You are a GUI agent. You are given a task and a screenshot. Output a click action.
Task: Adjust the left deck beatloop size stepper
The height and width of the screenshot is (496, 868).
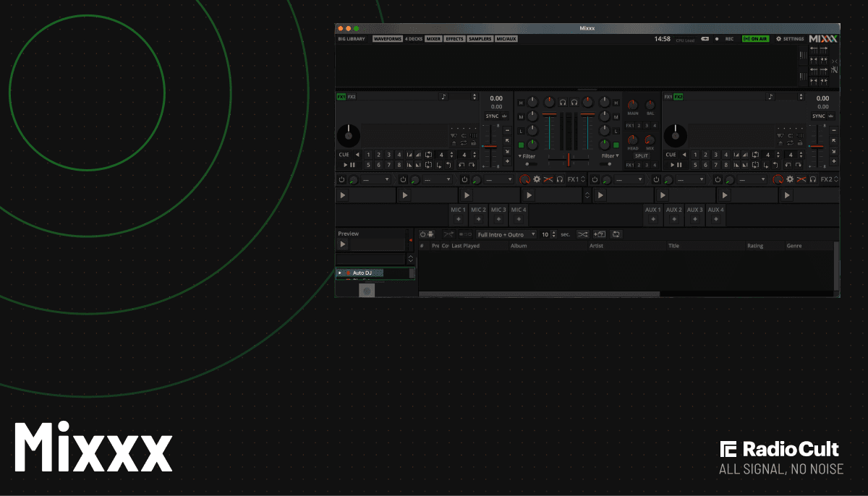[452, 154]
